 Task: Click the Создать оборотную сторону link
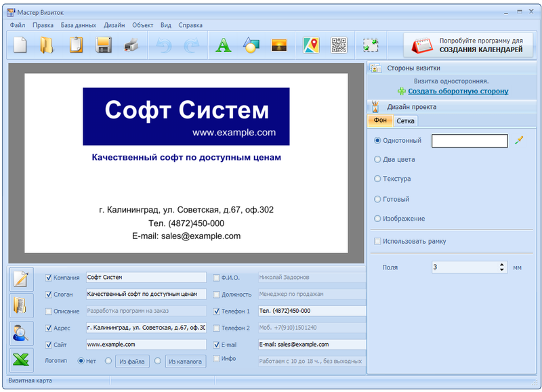[x=457, y=91]
